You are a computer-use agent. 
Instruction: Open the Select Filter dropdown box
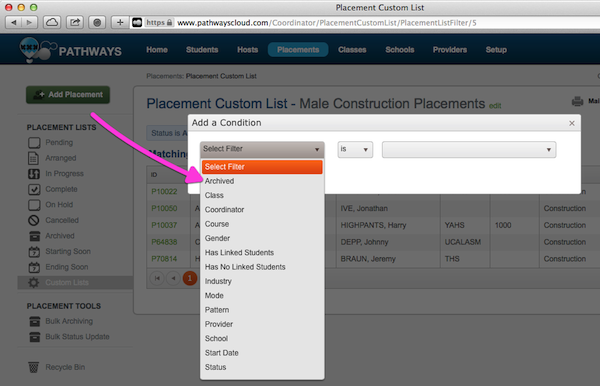tap(262, 149)
